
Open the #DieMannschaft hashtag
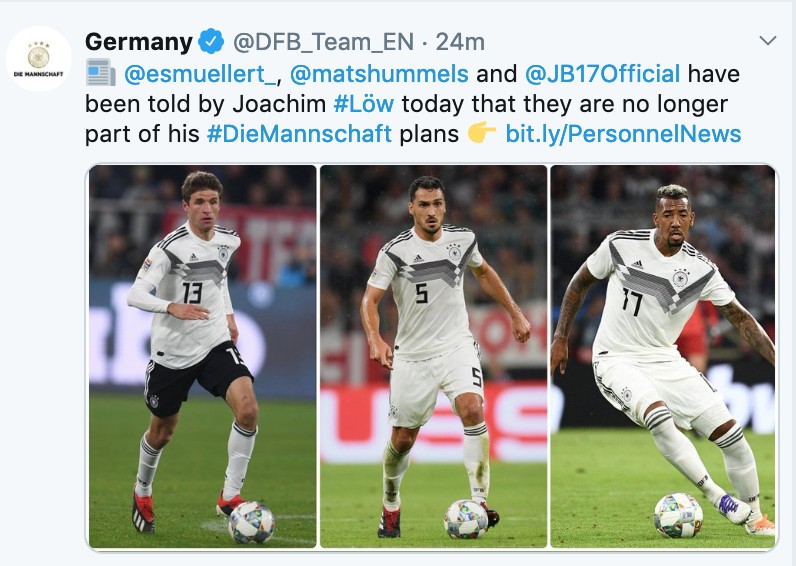point(299,134)
